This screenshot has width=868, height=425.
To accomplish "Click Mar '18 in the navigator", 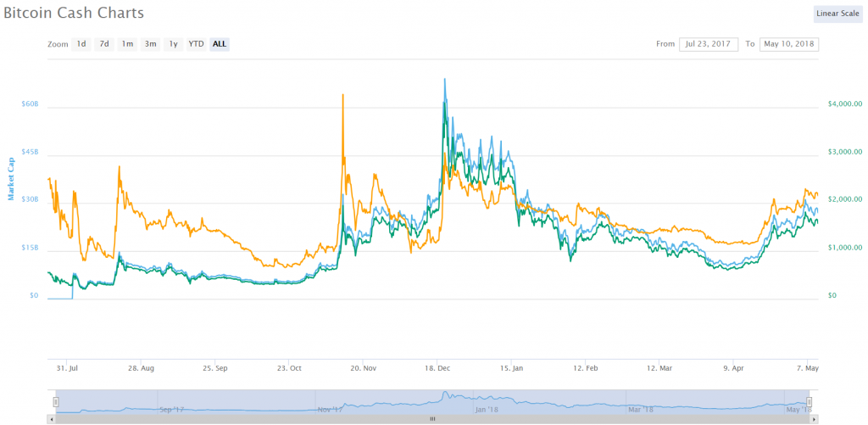I will click(x=641, y=410).
